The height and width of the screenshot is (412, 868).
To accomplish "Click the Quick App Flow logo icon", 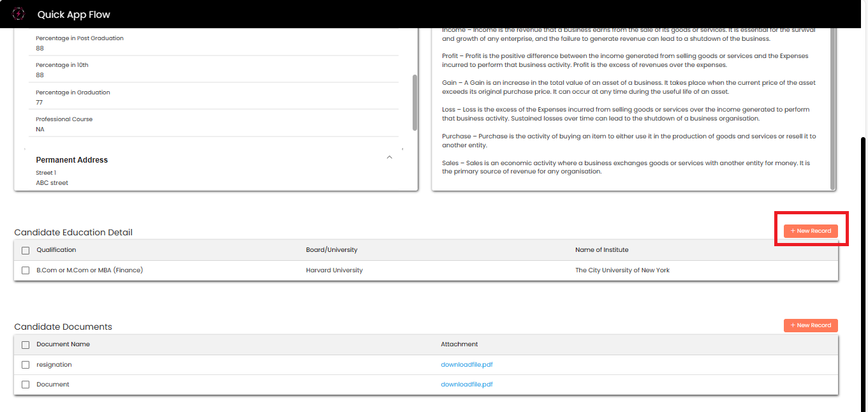I will [18, 14].
